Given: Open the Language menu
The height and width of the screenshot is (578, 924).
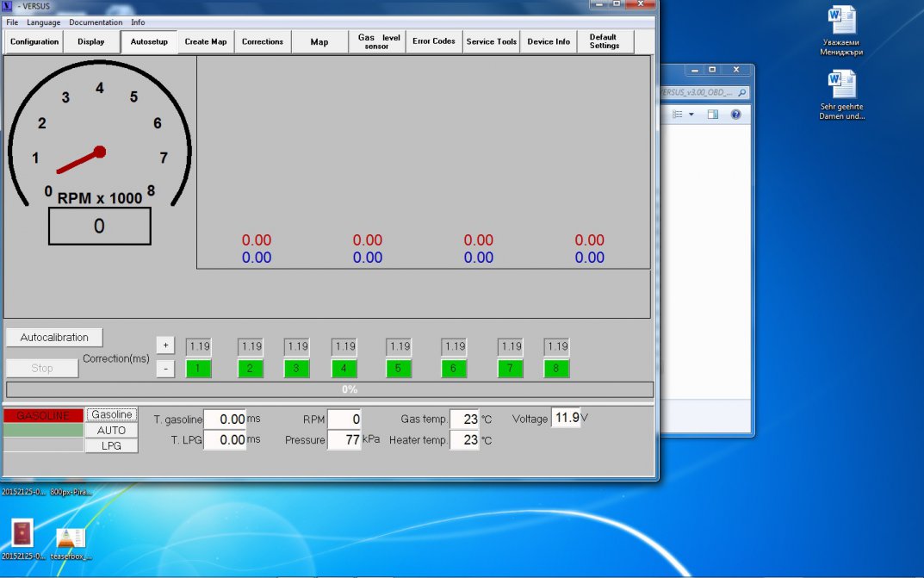Looking at the screenshot, I should [43, 22].
